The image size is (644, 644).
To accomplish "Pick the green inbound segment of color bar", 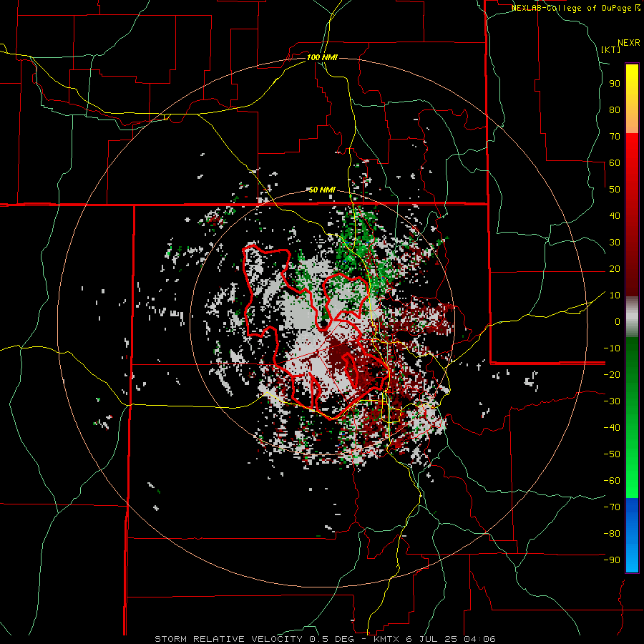I will (632, 417).
